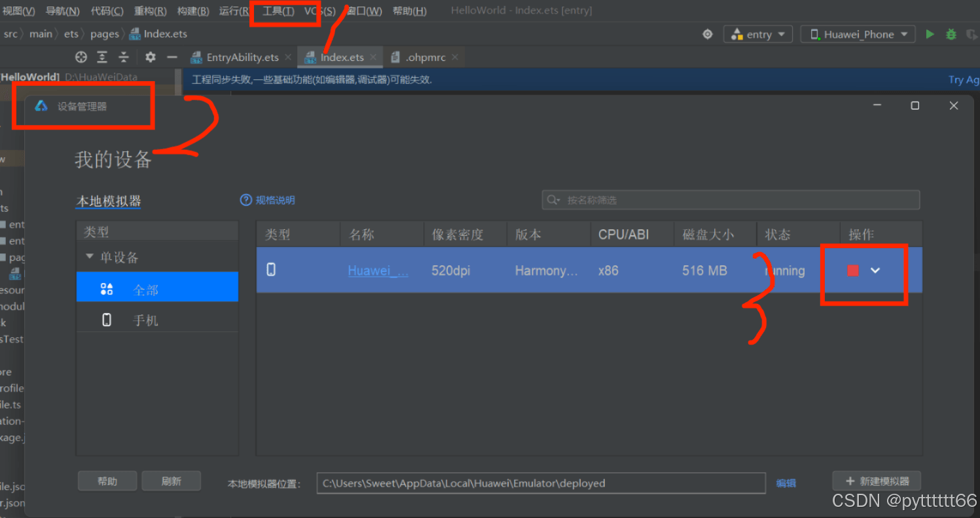This screenshot has height=518, width=980.
Task: Click the search magnifier icon in the filter box
Action: (x=553, y=200)
